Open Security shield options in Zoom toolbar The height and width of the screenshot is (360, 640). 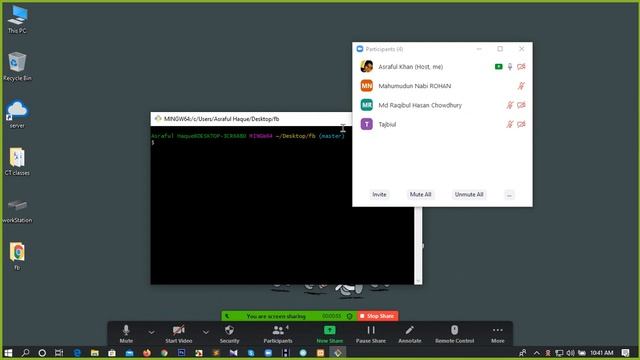[x=229, y=333]
